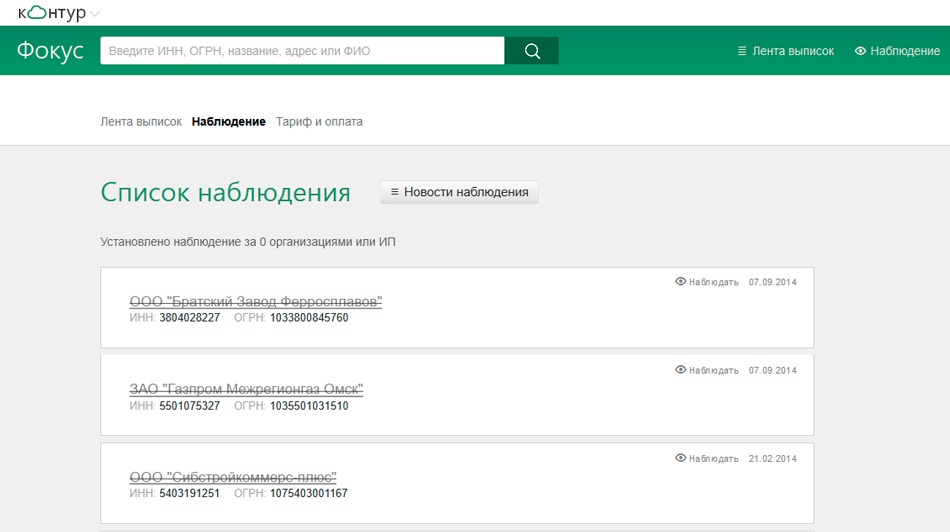The height and width of the screenshot is (532, 950).
Task: Click ОГРН value 1035501031510
Action: click(x=309, y=406)
